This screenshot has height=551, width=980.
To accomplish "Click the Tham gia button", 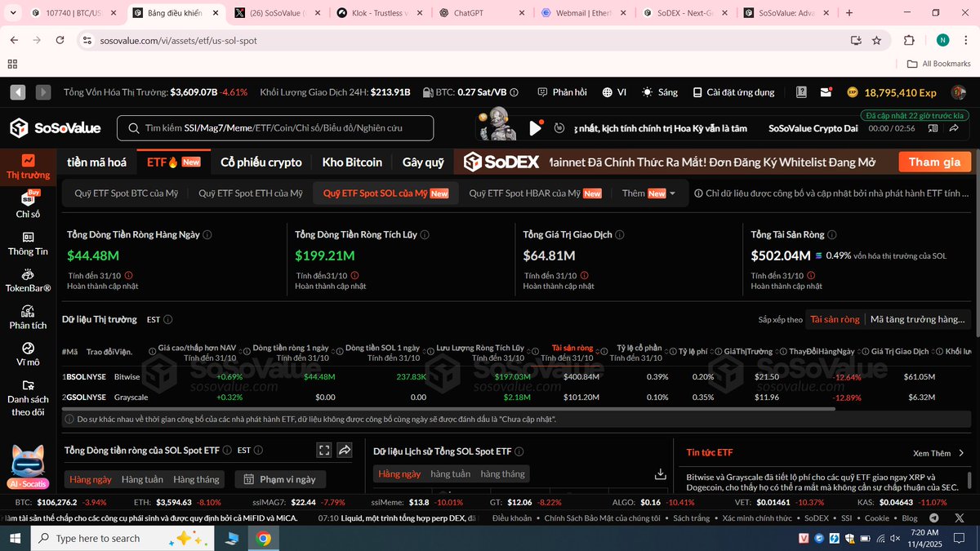I will point(934,162).
